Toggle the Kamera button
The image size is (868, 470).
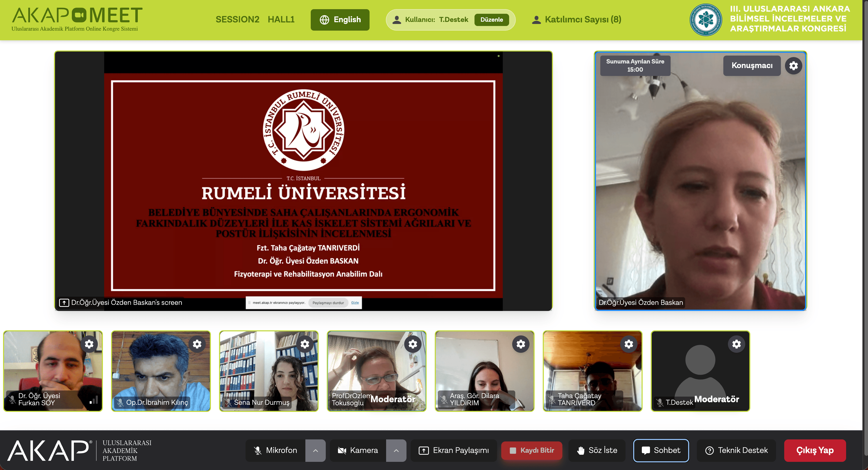[358, 450]
